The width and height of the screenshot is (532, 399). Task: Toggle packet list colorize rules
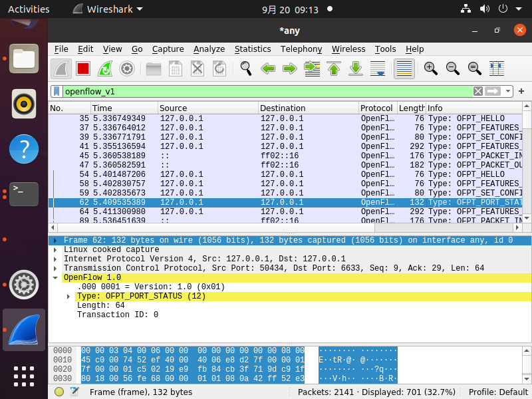point(404,69)
